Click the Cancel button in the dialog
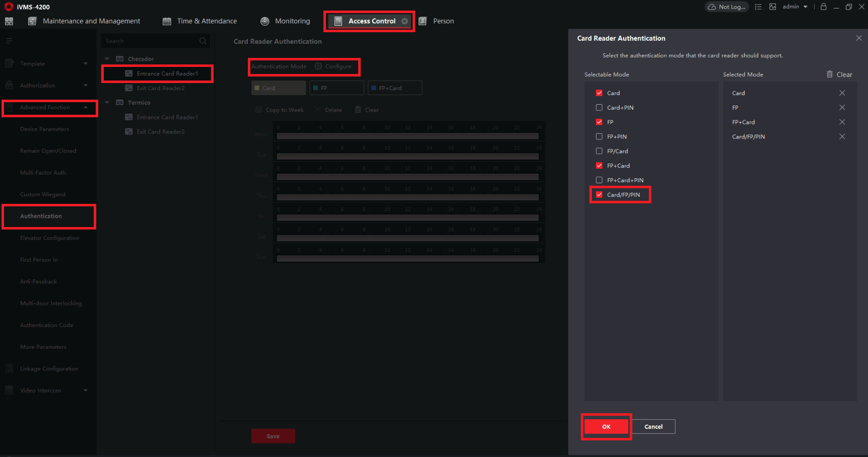The image size is (868, 457). click(x=653, y=427)
